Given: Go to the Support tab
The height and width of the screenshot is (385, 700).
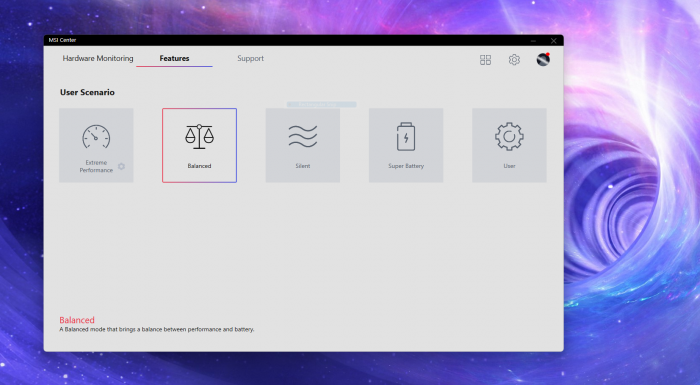Looking at the screenshot, I should click(x=250, y=59).
